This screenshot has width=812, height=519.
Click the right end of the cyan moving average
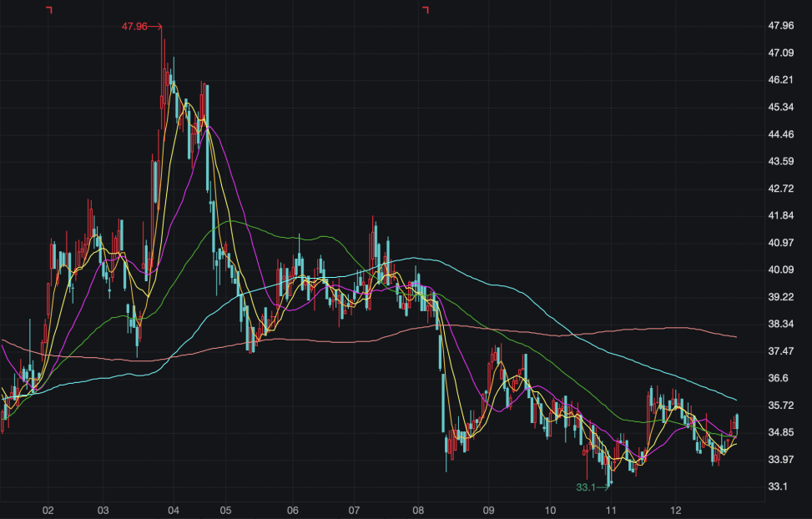click(x=735, y=399)
